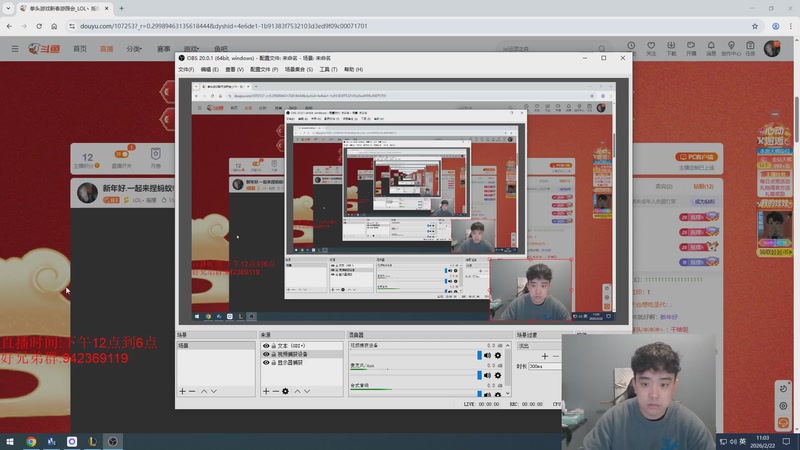Move the selected source down
The height and width of the screenshot is (450, 800).
tap(307, 391)
